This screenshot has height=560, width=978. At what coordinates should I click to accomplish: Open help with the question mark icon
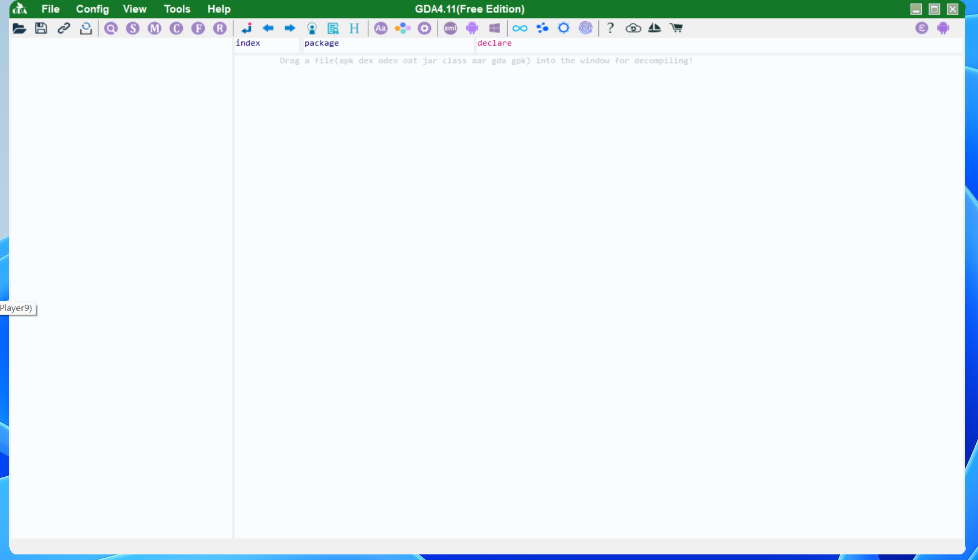tap(611, 28)
